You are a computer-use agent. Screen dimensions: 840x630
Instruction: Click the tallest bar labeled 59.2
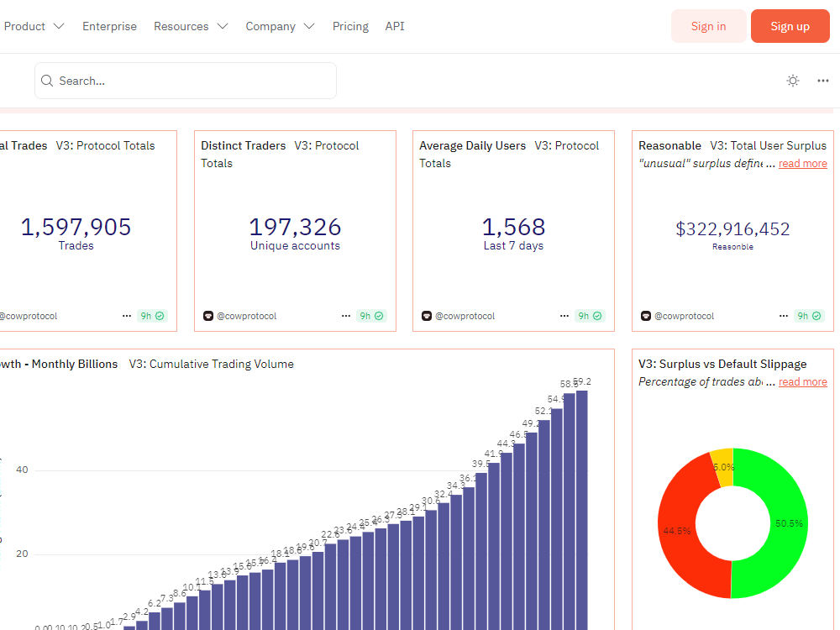[x=582, y=510]
